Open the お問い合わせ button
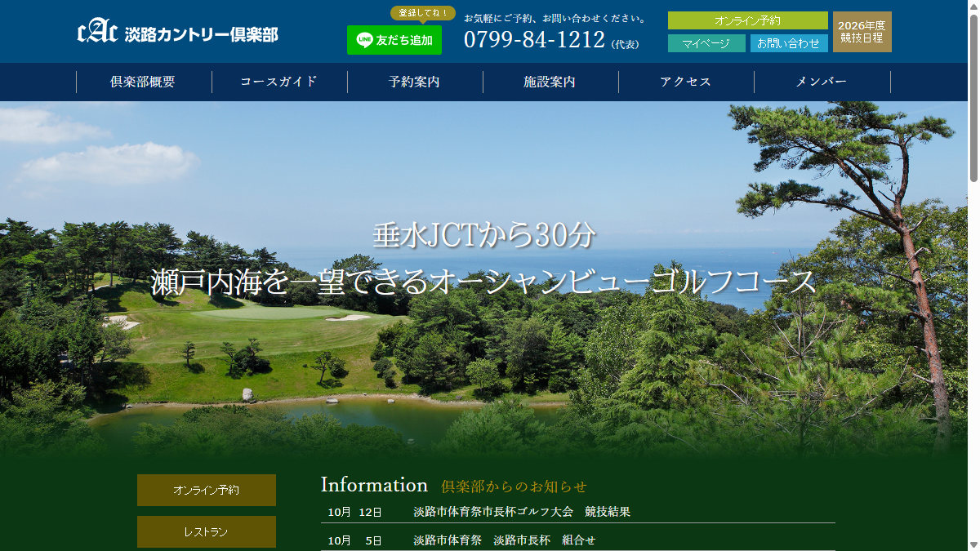This screenshot has width=980, height=551. 789,43
